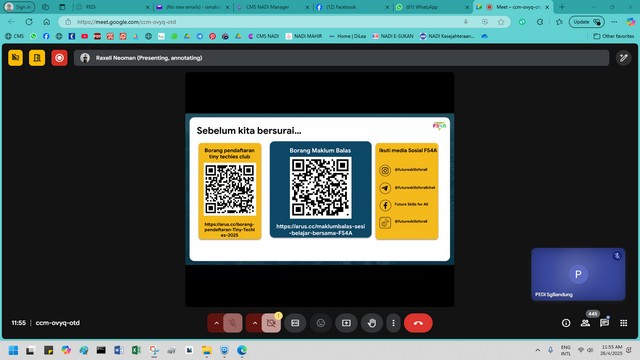Open a new browser tab

pos(562,7)
